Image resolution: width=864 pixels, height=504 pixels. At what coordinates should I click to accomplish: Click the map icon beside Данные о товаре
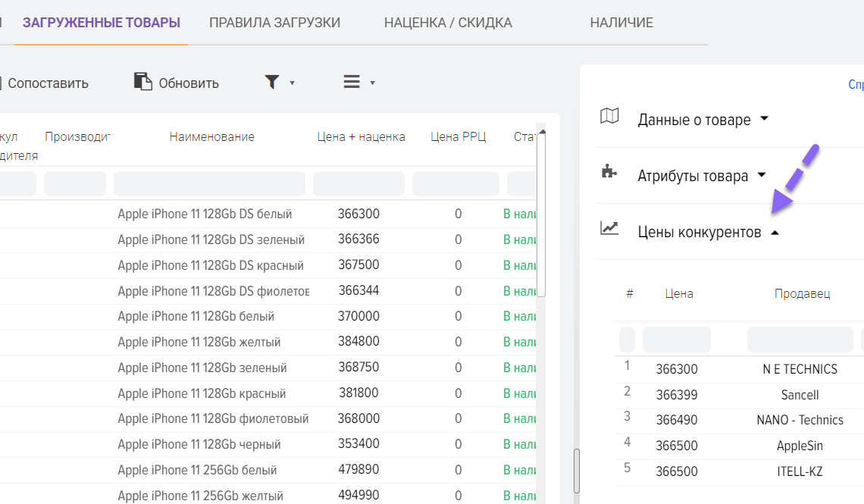coord(609,117)
